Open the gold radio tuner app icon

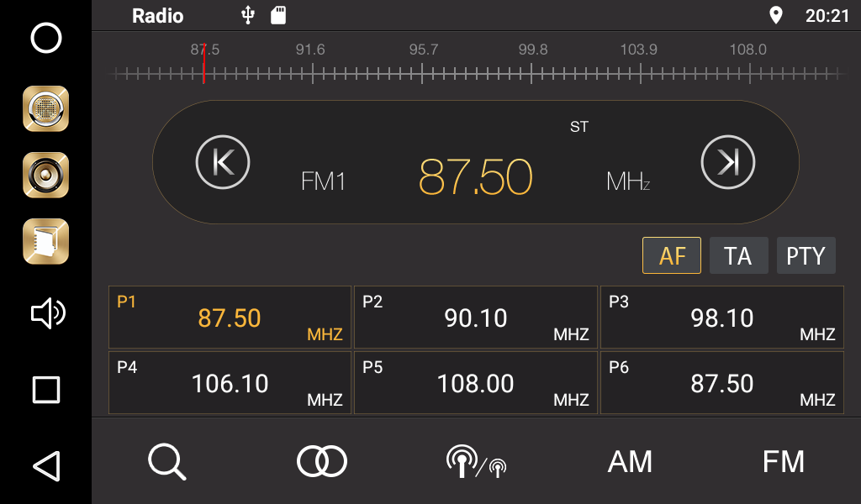[x=46, y=108]
